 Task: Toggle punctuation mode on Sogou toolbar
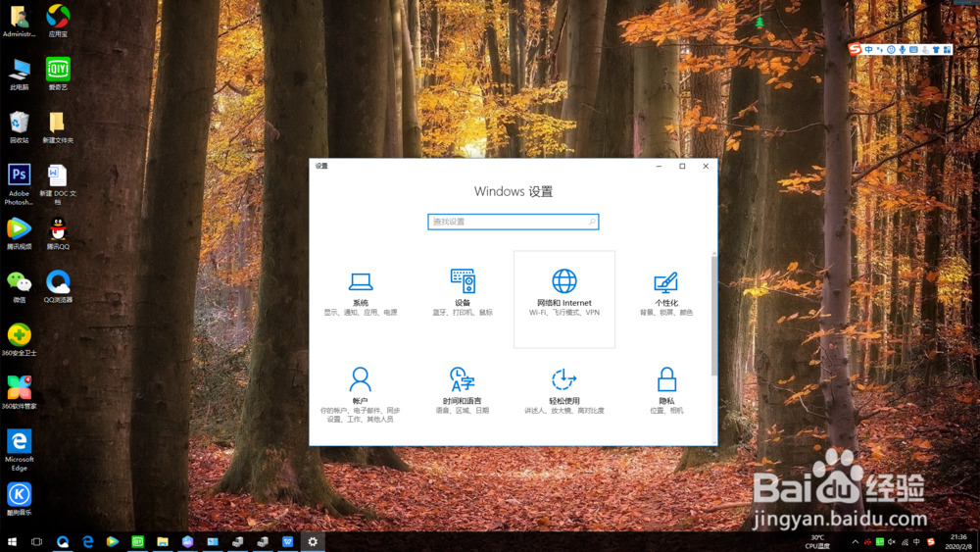[880, 49]
